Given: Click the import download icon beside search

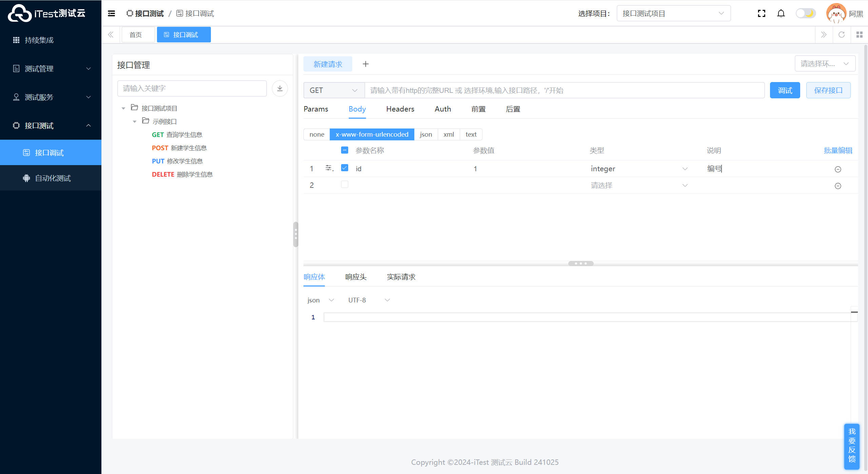Looking at the screenshot, I should coord(280,88).
